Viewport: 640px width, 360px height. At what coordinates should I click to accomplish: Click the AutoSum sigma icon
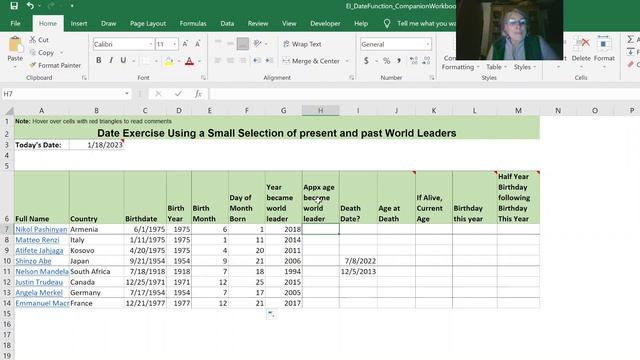coord(631,39)
